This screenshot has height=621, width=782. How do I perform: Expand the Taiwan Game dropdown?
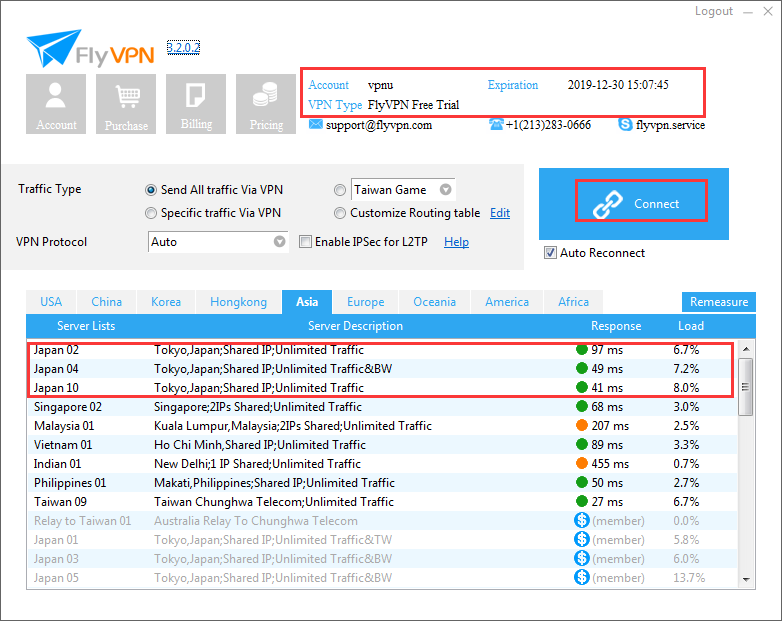click(x=445, y=190)
